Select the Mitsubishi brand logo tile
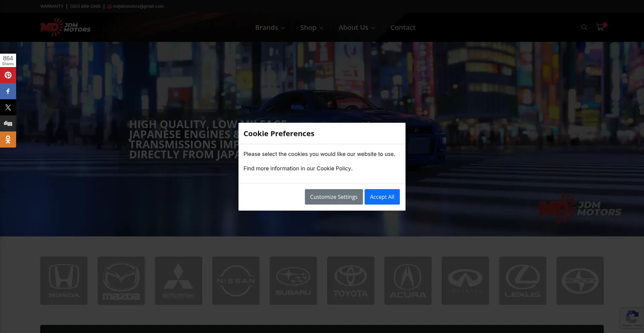This screenshot has width=644, height=333. (x=178, y=281)
